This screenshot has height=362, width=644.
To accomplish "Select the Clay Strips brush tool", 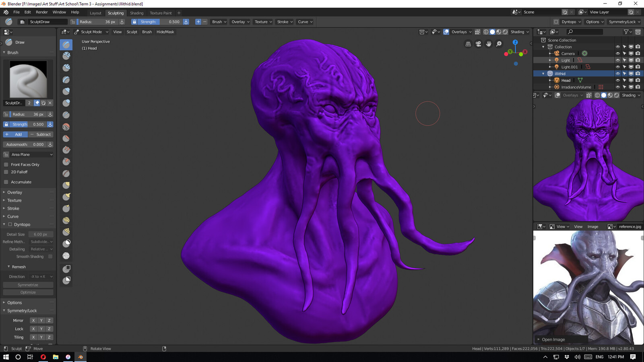I will (x=66, y=68).
